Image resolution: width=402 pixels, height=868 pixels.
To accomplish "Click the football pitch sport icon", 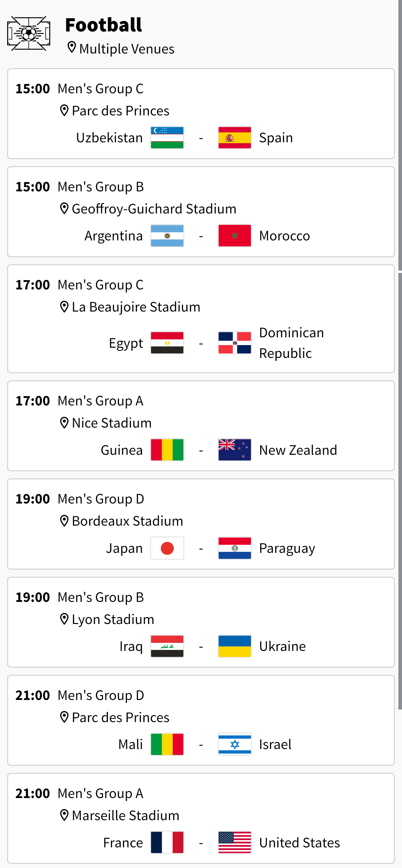I will tap(29, 33).
